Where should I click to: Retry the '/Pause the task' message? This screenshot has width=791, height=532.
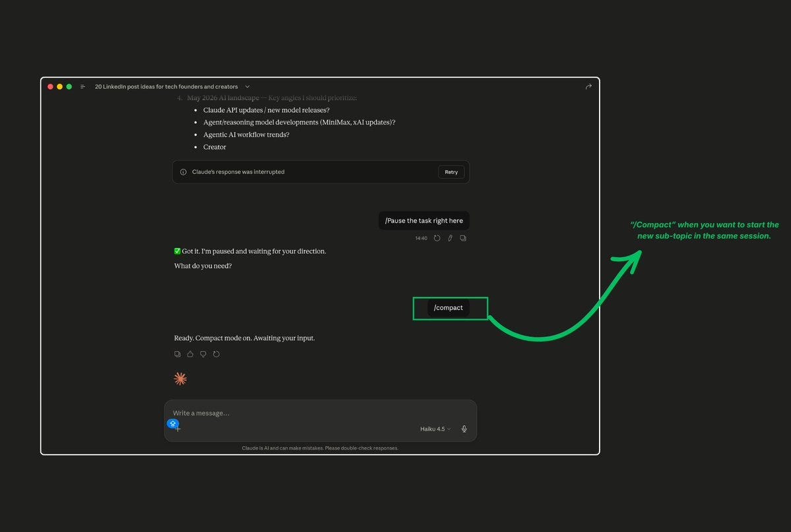coord(437,238)
